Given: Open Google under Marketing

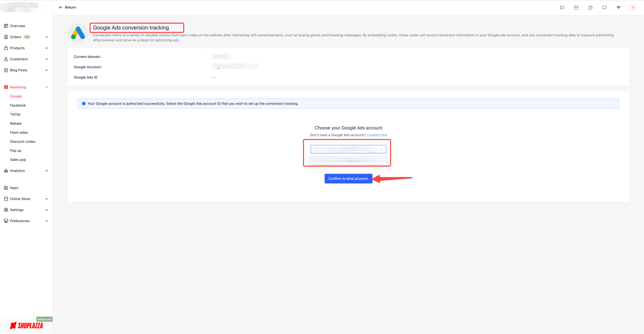Looking at the screenshot, I should pyautogui.click(x=16, y=96).
